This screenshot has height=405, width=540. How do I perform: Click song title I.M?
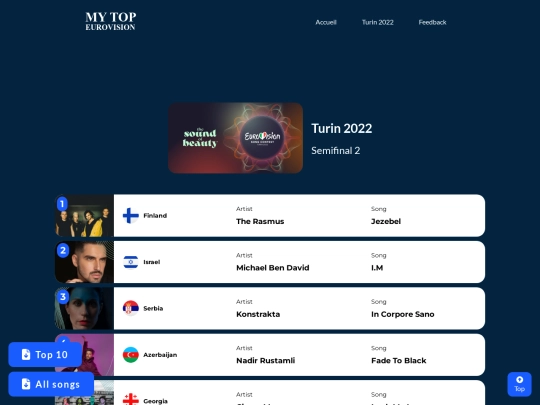pyautogui.click(x=377, y=268)
